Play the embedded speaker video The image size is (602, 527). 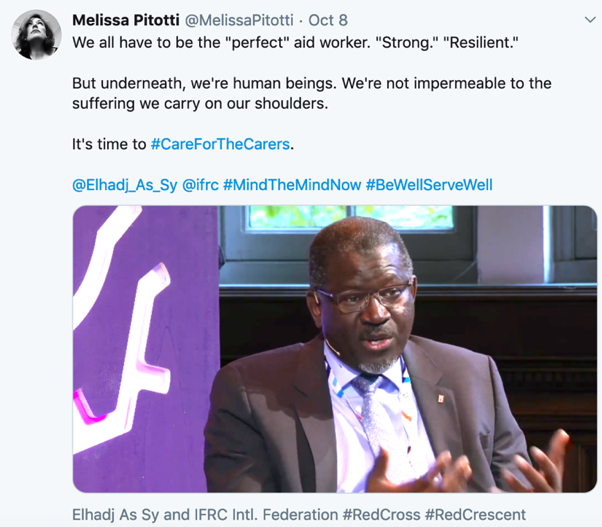335,349
